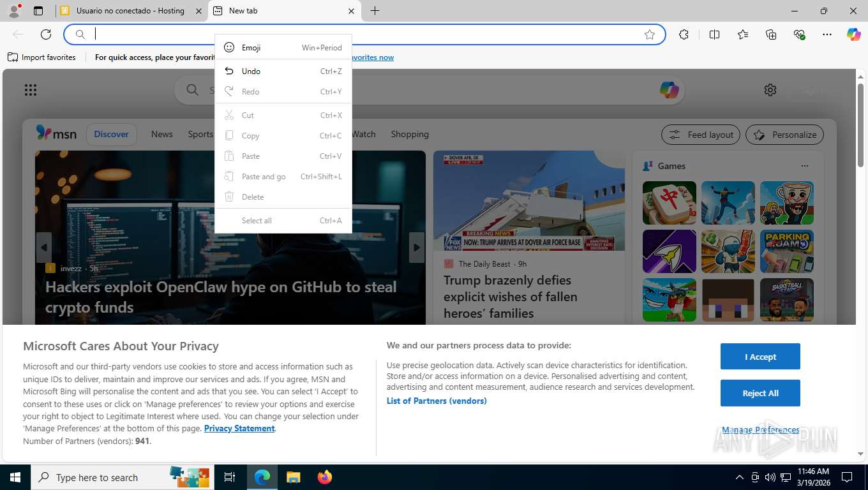Go to previous story with left arrow

[44, 248]
